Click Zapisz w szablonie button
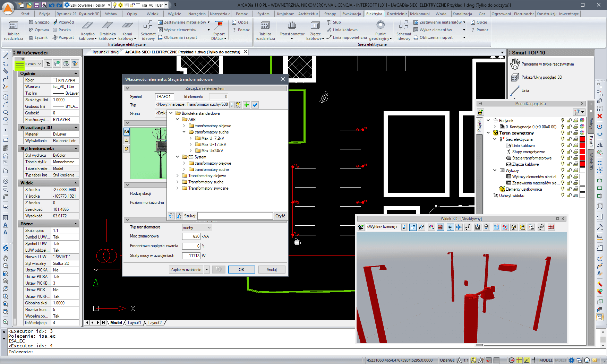The height and width of the screenshot is (364, 607). point(186,270)
